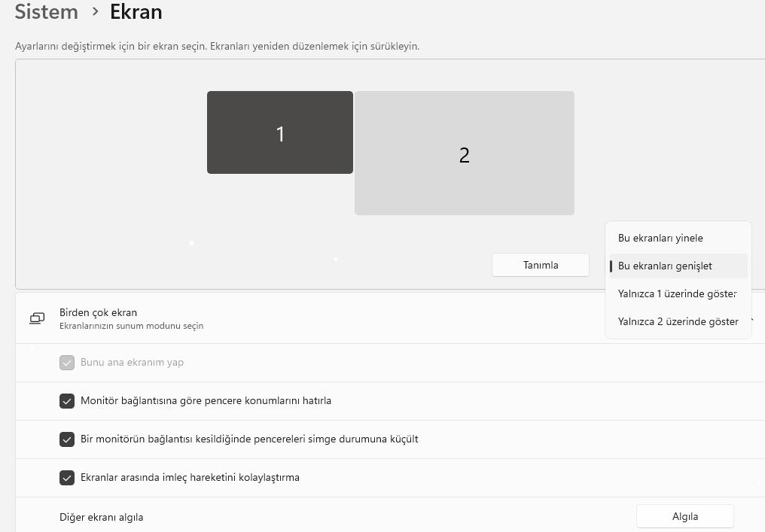Click the breadcrumb chevron after Sistem

click(95, 12)
